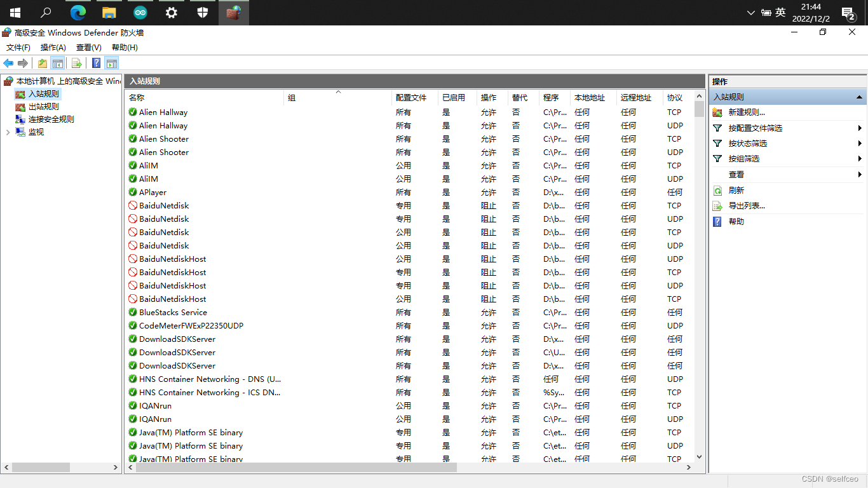
Task: Click the AliIM UDP rule row
Action: (x=409, y=179)
